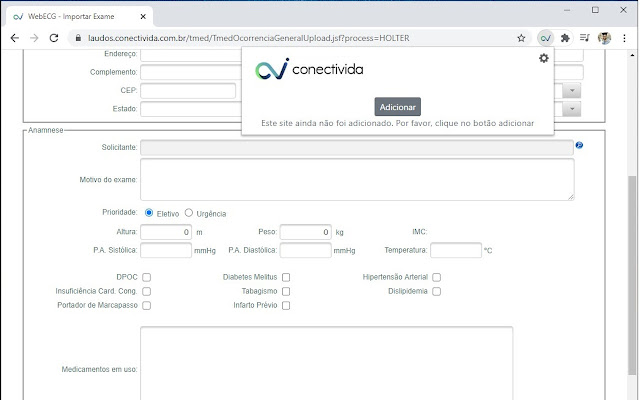The image size is (640, 400).
Task: Click the Conectivida extension icon in toolbar
Action: pyautogui.click(x=545, y=38)
